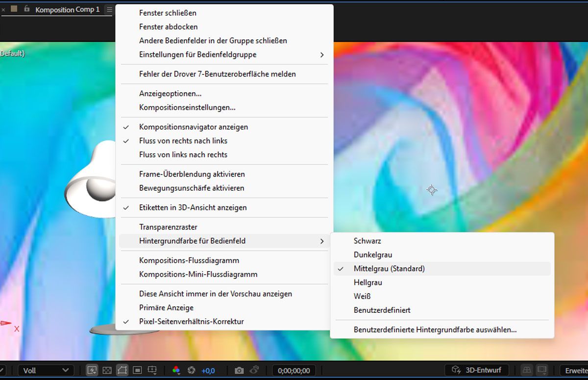588x380 pixels.
Task: Toggle the viewer lock padlock icon
Action: [x=26, y=9]
